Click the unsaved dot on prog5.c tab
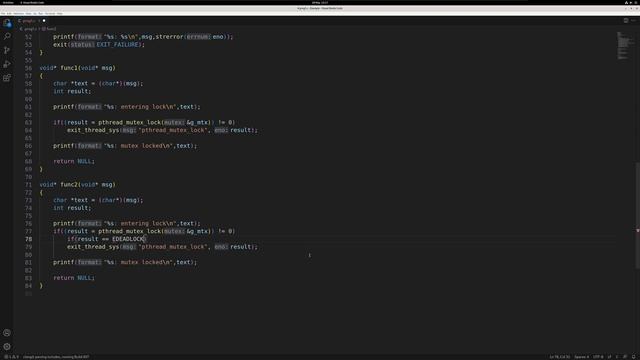 click(44, 20)
